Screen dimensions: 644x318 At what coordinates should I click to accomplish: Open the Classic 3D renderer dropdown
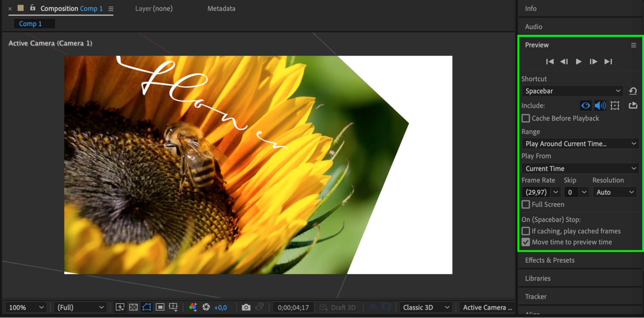pos(426,307)
